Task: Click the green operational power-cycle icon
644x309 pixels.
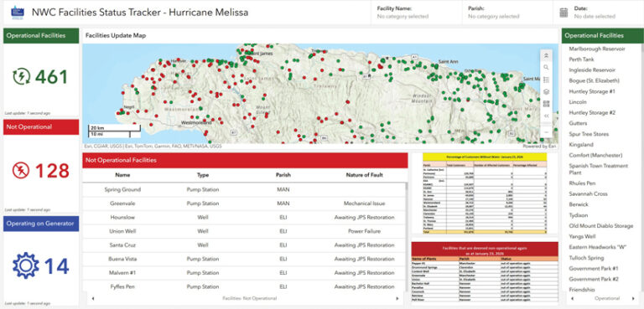Action: (21, 77)
